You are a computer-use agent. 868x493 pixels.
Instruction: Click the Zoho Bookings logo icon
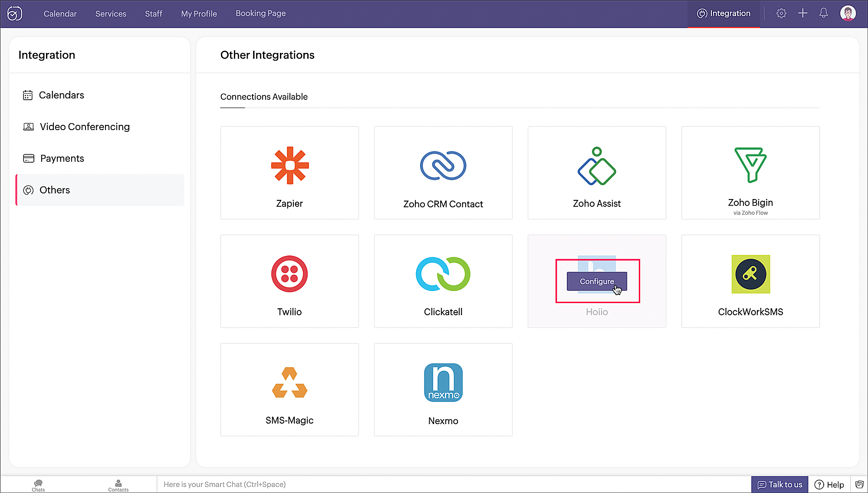14,13
